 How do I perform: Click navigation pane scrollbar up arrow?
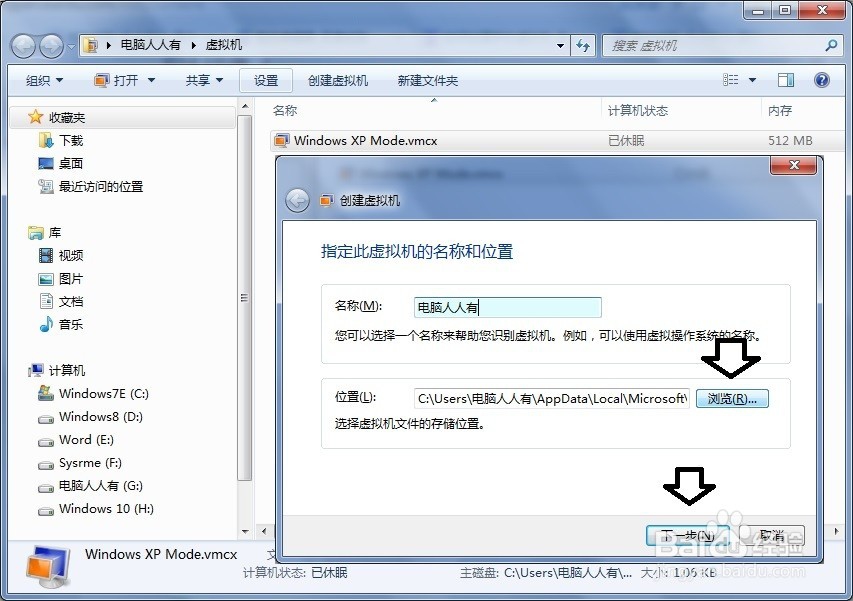coord(245,106)
